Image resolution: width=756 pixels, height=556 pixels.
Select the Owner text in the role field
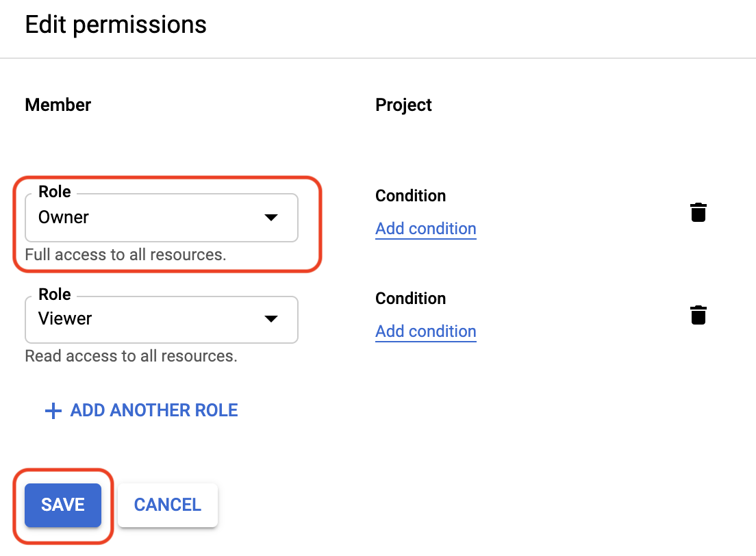[64, 218]
